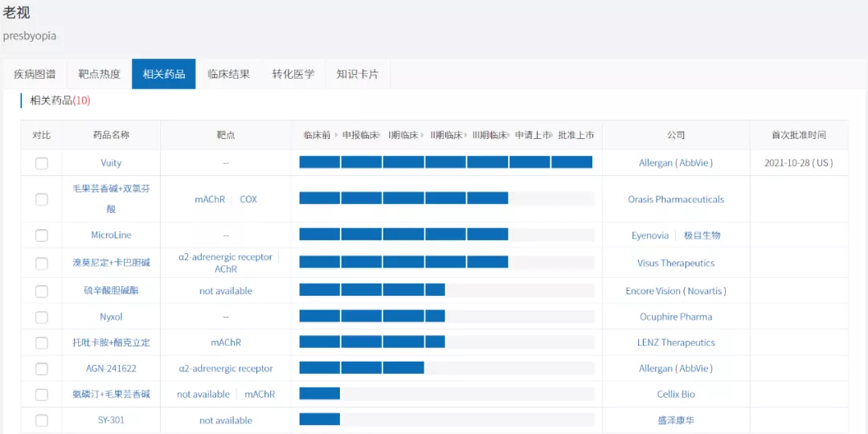Open 溴莫尼定+卡巴胆碱 drug details

tap(111, 263)
